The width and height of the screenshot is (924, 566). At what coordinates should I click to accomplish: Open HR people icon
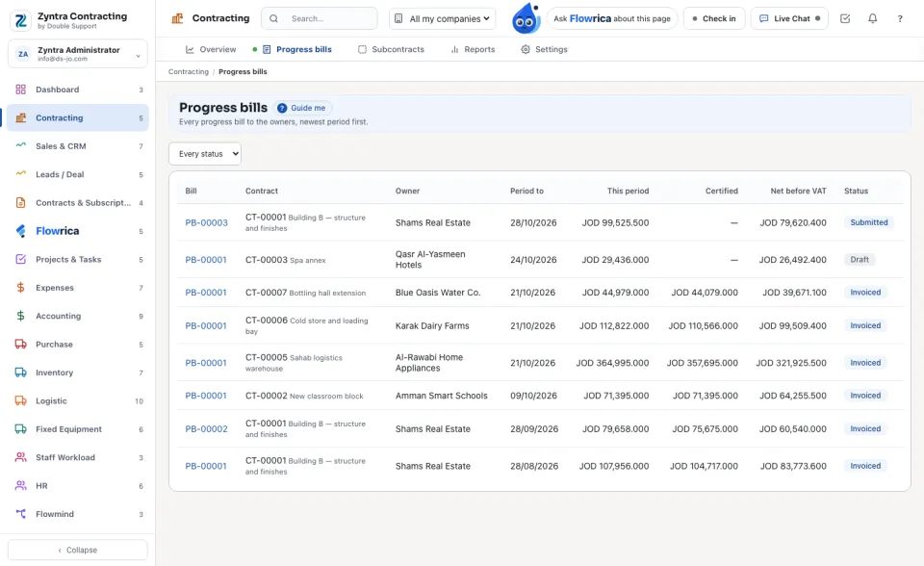point(20,486)
